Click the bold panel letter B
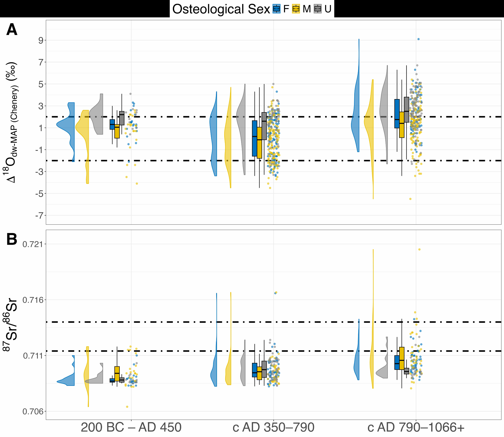This screenshot has height=437, width=504. (x=12, y=239)
